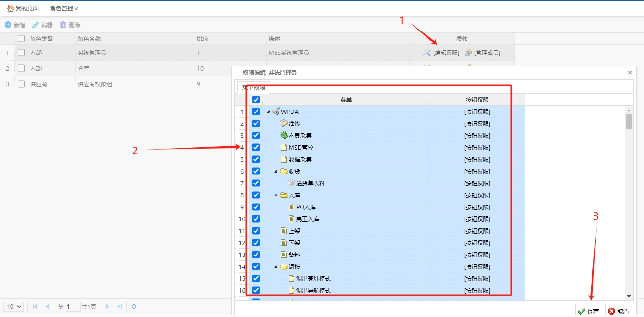Click 我的桌面 home icon tab
644x317 pixels.
click(10, 9)
